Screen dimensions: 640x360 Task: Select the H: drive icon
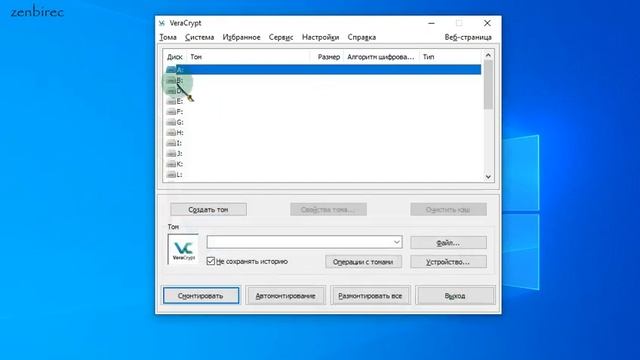171,133
